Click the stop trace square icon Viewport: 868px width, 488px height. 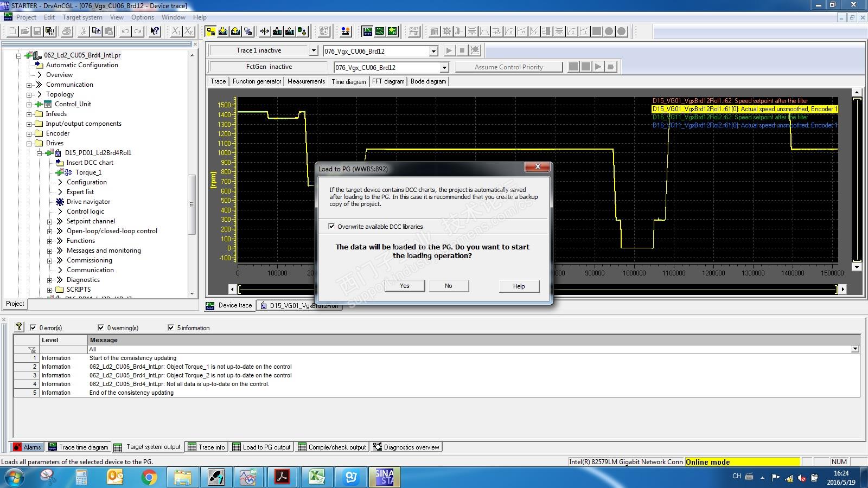point(462,50)
